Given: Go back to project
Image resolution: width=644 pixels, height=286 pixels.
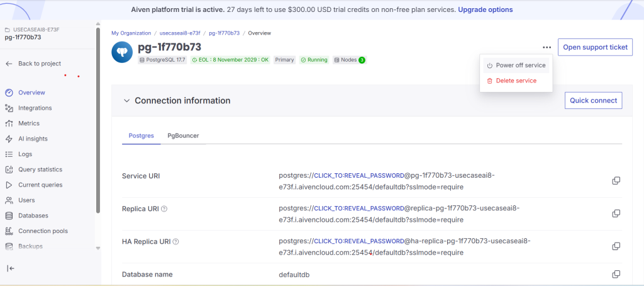Looking at the screenshot, I should 39,64.
